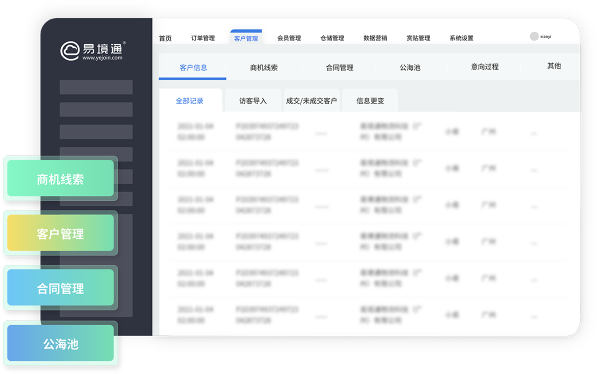The height and width of the screenshot is (374, 597).
Task: Go to 会员管理 in the top navigation
Action: click(x=289, y=38)
